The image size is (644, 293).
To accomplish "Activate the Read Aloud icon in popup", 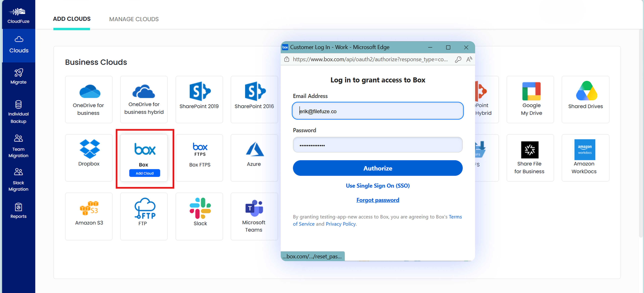I will (469, 59).
